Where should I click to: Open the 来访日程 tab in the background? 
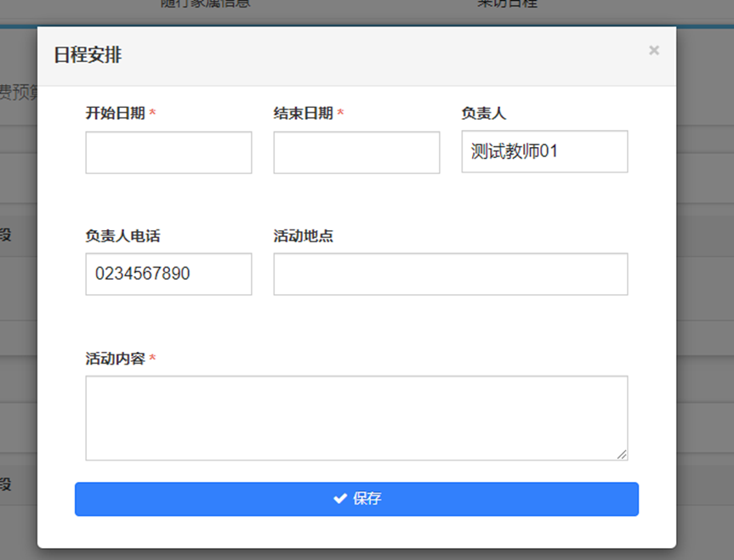point(507,3)
